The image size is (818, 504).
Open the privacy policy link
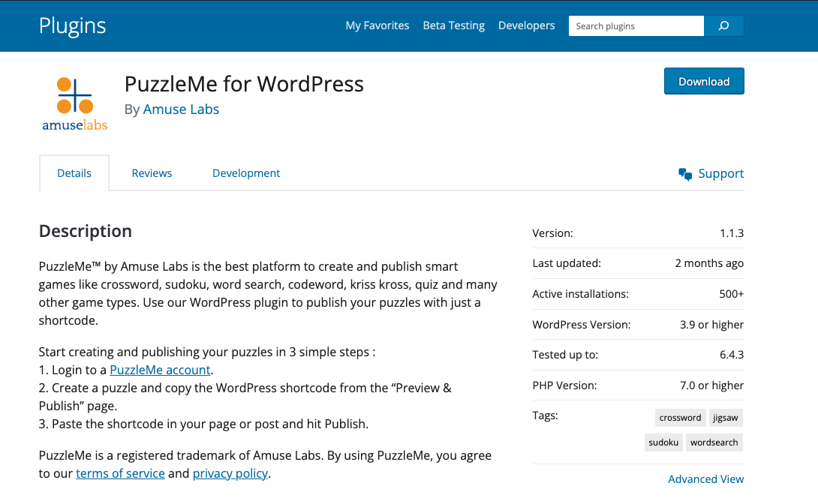click(x=230, y=472)
